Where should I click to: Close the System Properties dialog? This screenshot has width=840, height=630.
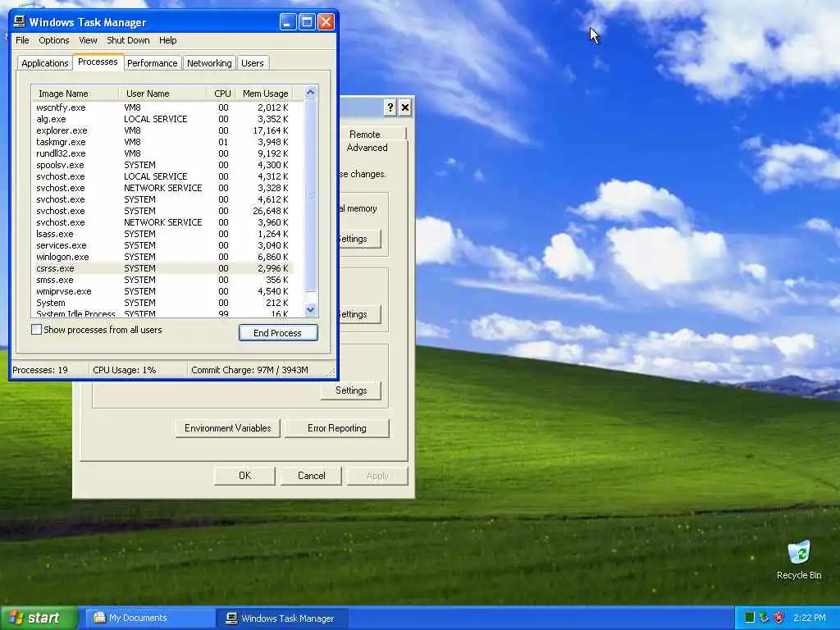tap(405, 107)
